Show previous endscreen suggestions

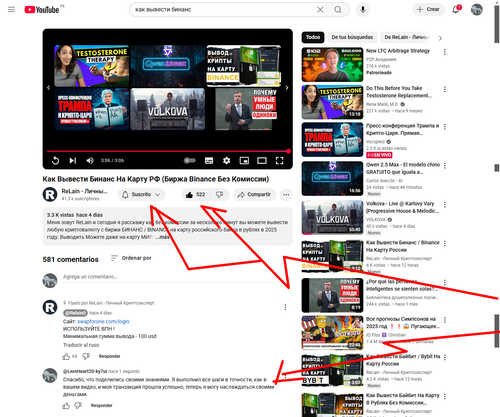[x=49, y=88]
